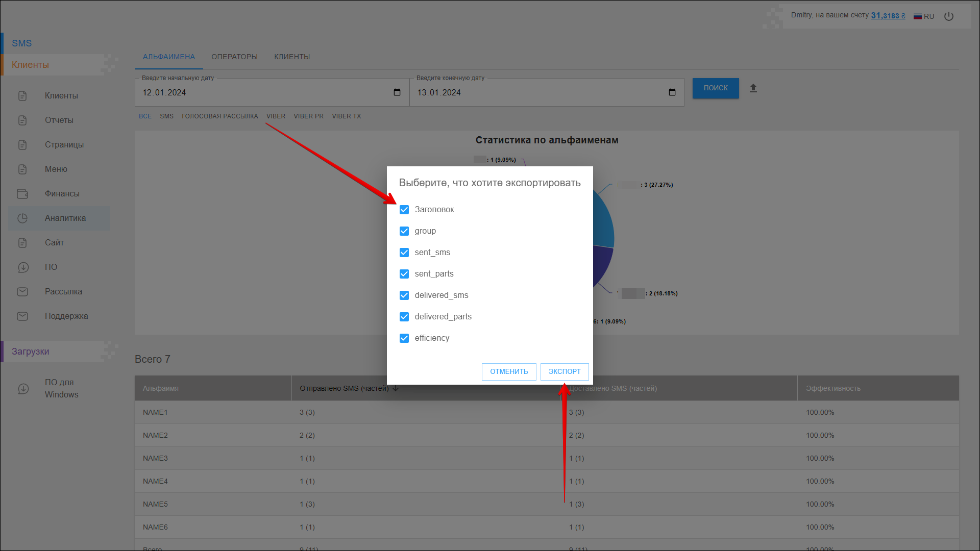Switch to the Операторы tab

pyautogui.click(x=234, y=57)
